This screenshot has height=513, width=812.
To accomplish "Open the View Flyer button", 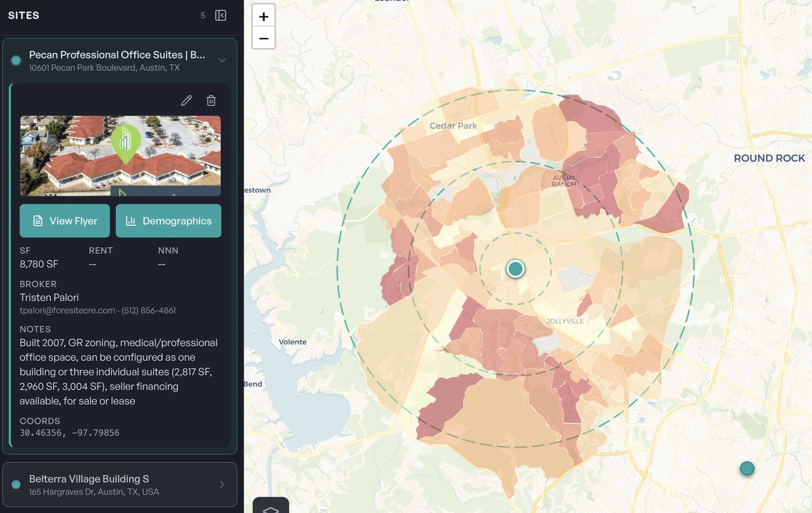I will (x=65, y=221).
